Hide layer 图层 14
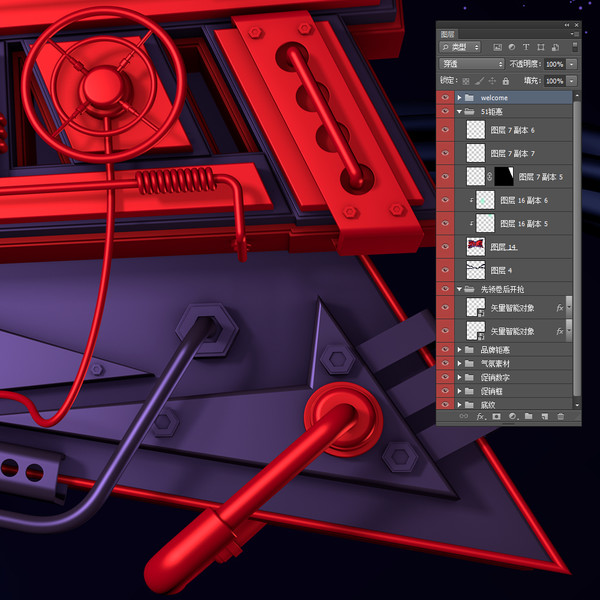This screenshot has height=600, width=600. click(x=445, y=246)
